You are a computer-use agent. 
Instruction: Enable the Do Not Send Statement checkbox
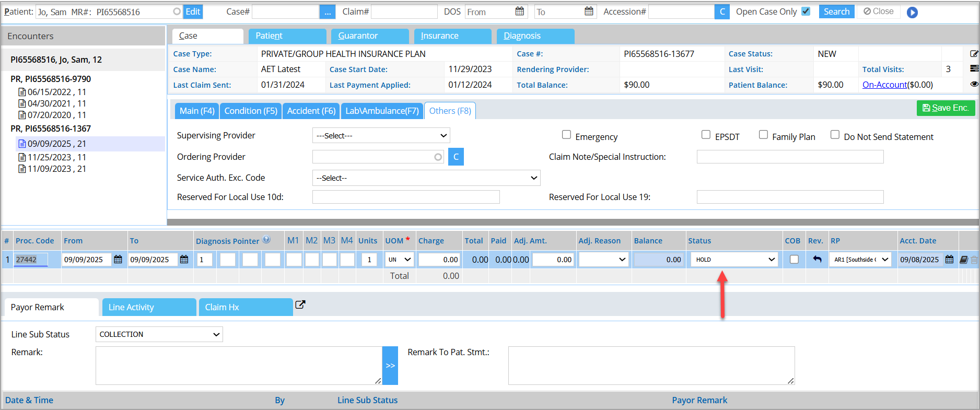click(x=835, y=135)
